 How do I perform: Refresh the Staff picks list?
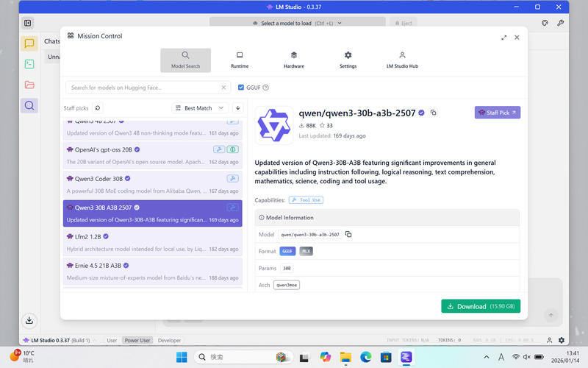point(98,108)
